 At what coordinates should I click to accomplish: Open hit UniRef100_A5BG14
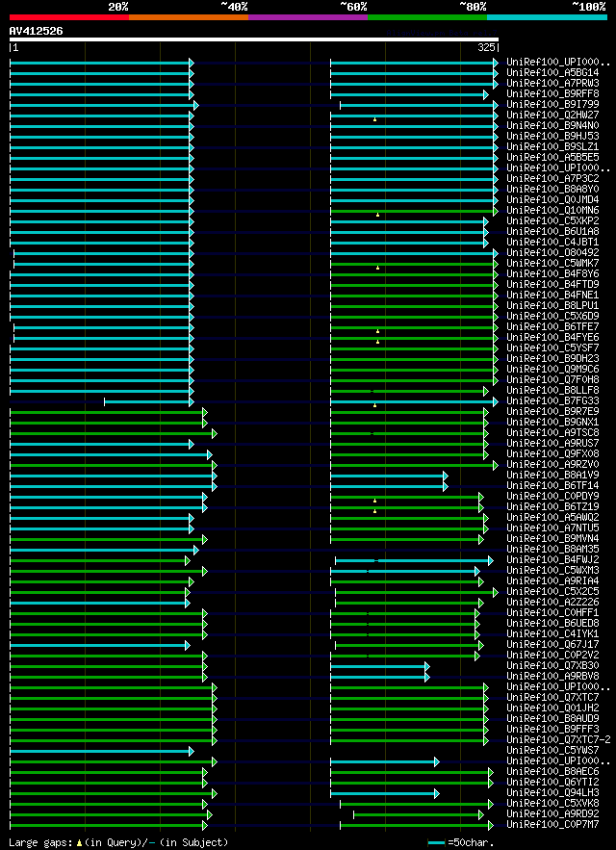552,72
